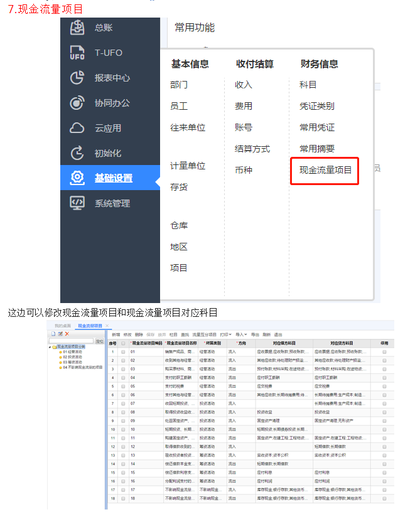The width and height of the screenshot is (420, 512).
Task: Click the 新增 add button in the toolbar
Action: coord(116,334)
